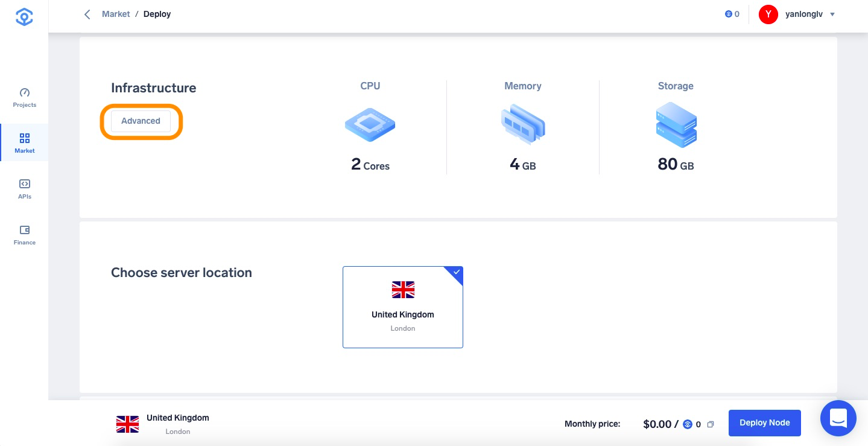Click the Storage server icon
Image resolution: width=868 pixels, height=446 pixels.
point(676,124)
